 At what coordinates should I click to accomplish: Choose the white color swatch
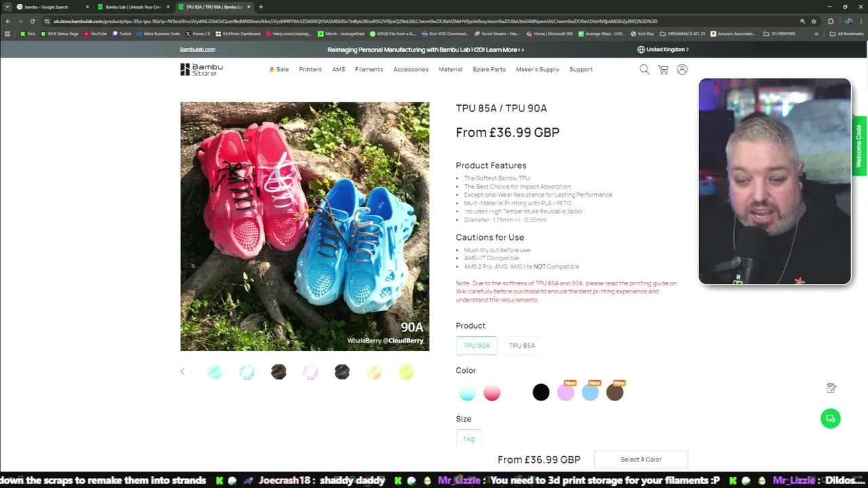516,392
